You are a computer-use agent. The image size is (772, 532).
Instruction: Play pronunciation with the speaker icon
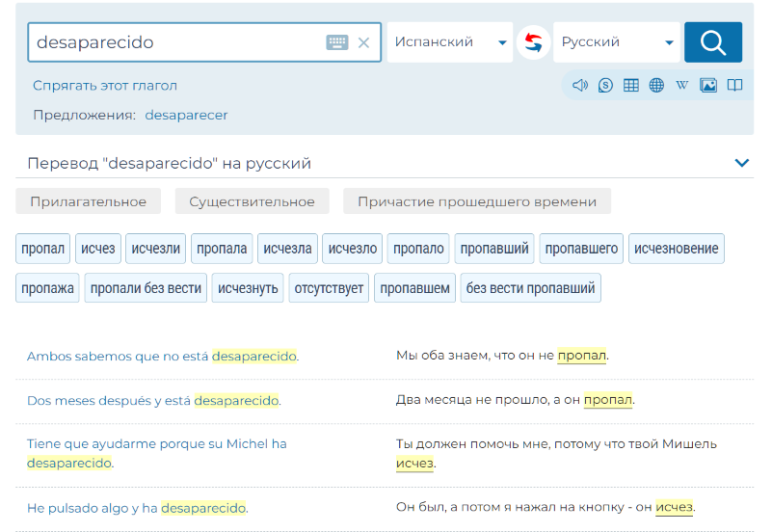(x=579, y=85)
